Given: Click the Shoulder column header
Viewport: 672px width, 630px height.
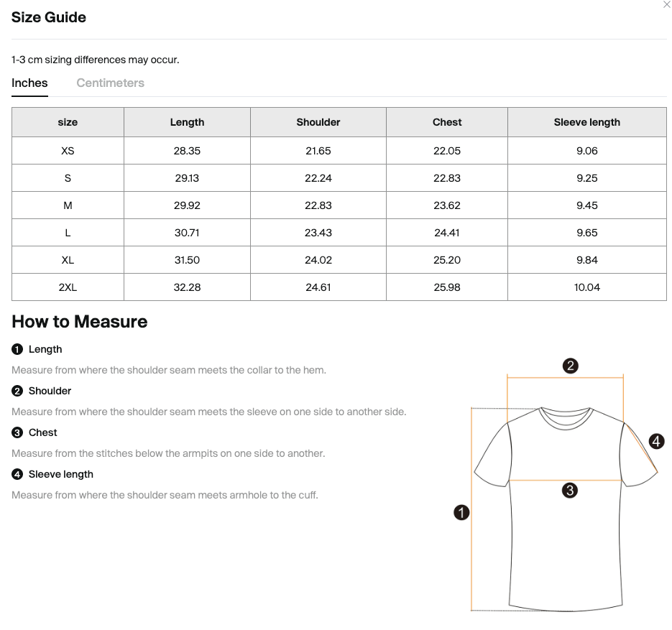Looking at the screenshot, I should coord(318,122).
